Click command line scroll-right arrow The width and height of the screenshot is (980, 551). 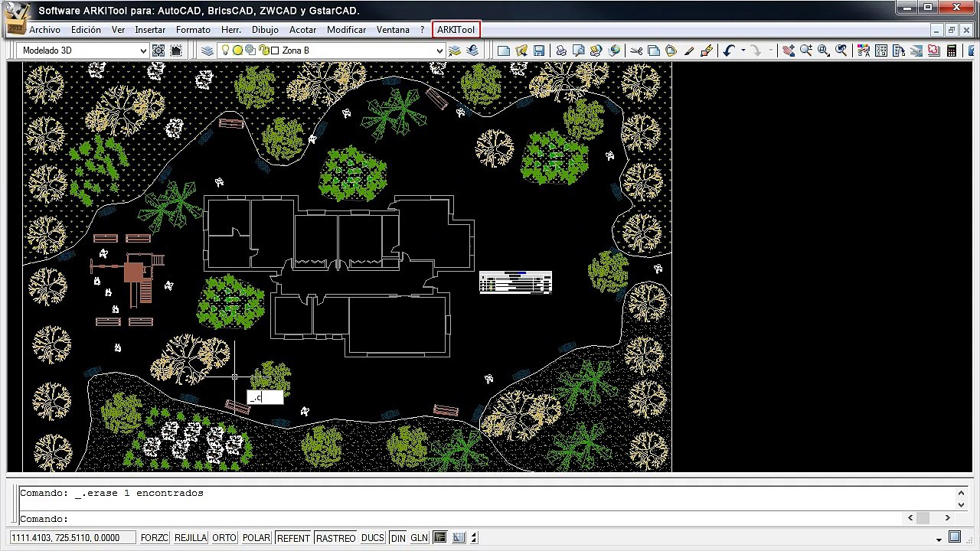coord(947,518)
